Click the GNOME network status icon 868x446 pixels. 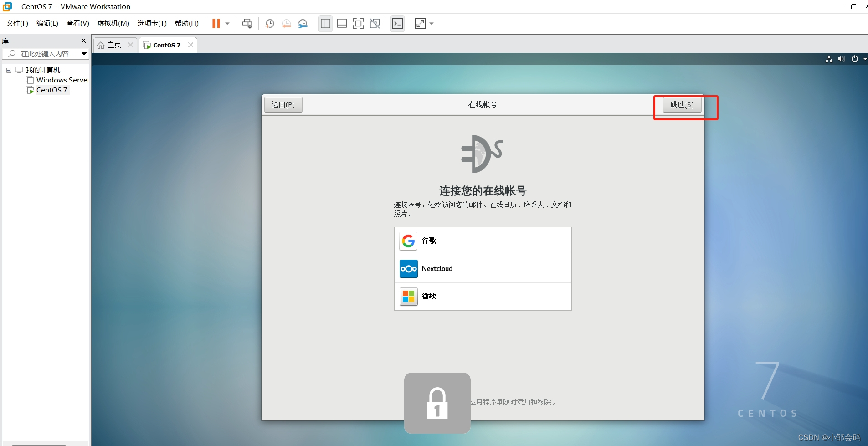tap(829, 59)
